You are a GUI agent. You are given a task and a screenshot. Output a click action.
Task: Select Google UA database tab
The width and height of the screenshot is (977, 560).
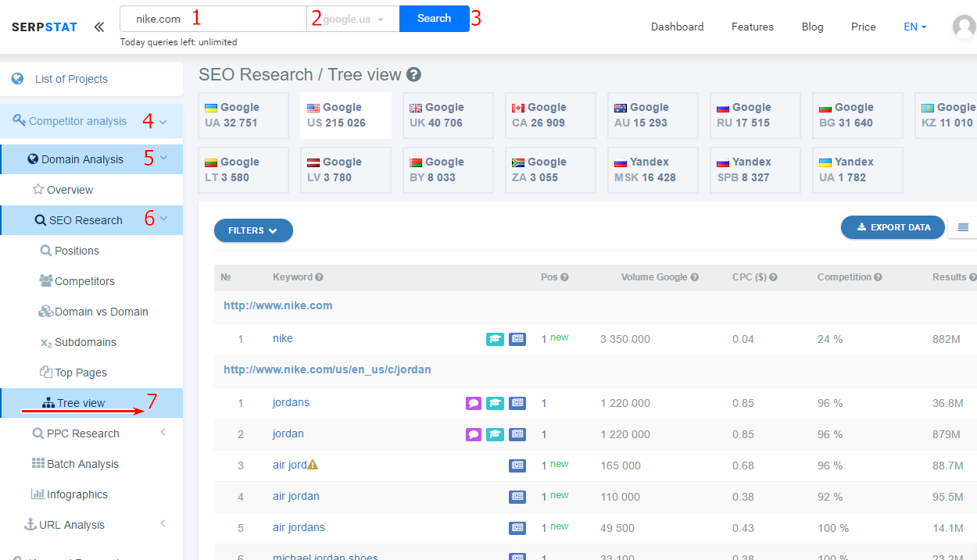click(243, 116)
